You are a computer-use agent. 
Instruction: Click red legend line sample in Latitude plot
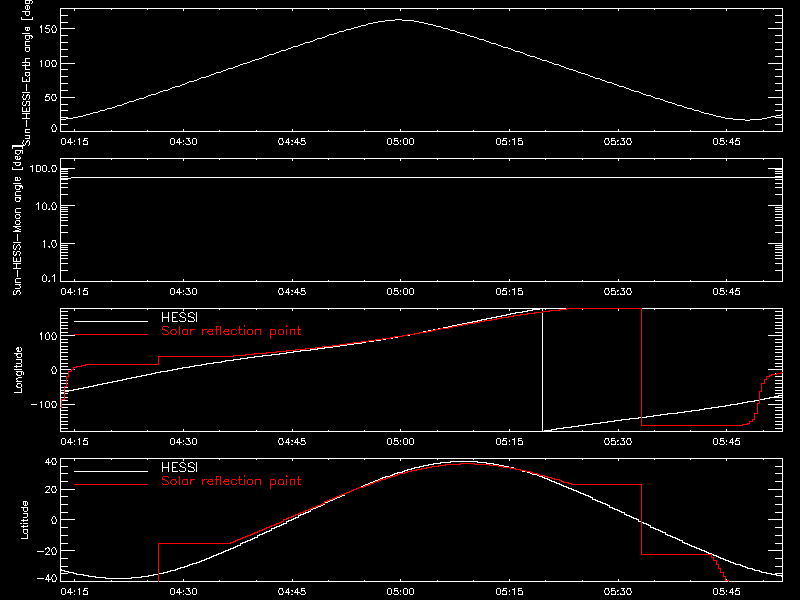[x=111, y=485]
